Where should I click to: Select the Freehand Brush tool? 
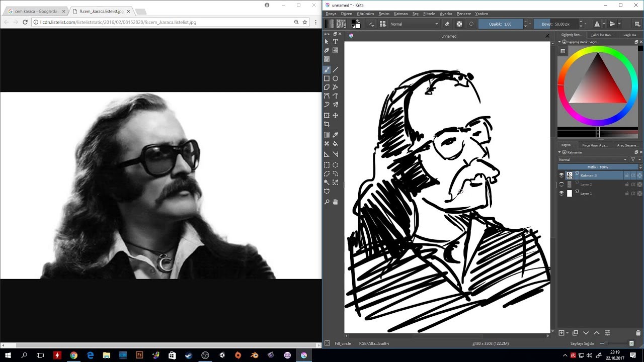click(x=327, y=70)
